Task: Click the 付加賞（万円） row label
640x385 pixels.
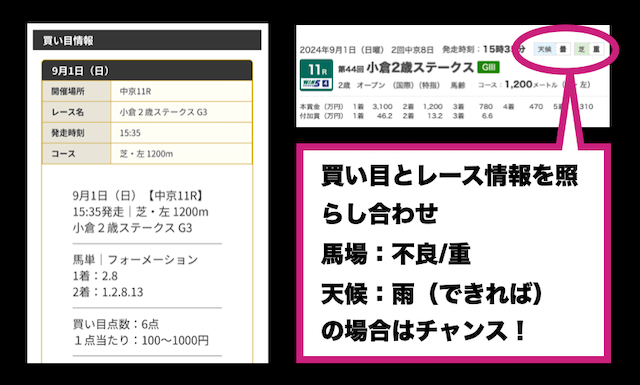Action: [322, 116]
